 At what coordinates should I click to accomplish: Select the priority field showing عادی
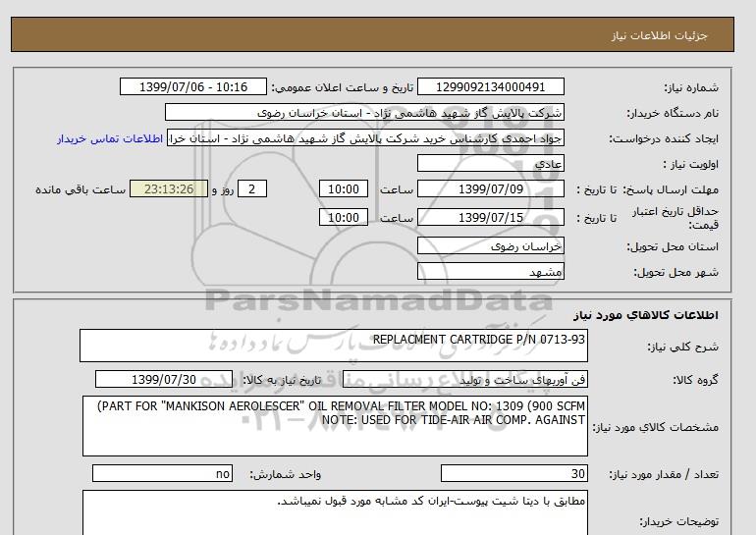(x=491, y=164)
